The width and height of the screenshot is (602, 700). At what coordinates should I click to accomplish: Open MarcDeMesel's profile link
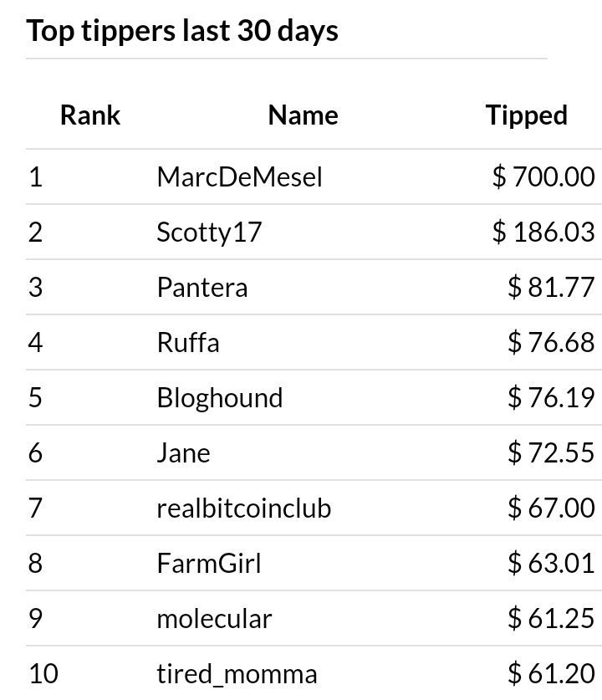(x=239, y=176)
